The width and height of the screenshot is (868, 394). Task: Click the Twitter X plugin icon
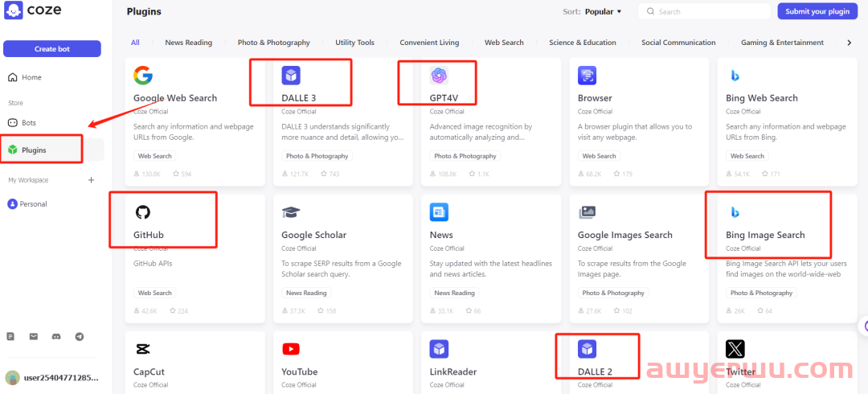[735, 349]
